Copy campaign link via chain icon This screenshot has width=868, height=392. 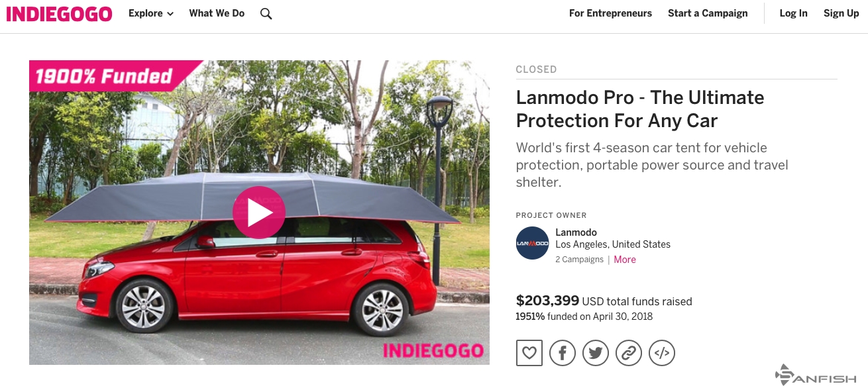[629, 353]
